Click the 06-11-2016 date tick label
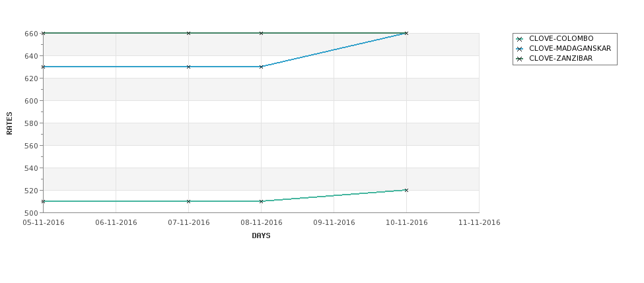 (x=116, y=223)
